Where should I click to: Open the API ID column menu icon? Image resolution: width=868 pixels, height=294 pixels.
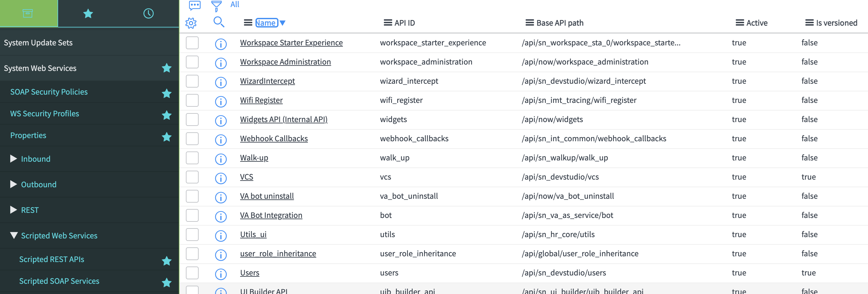tap(388, 23)
